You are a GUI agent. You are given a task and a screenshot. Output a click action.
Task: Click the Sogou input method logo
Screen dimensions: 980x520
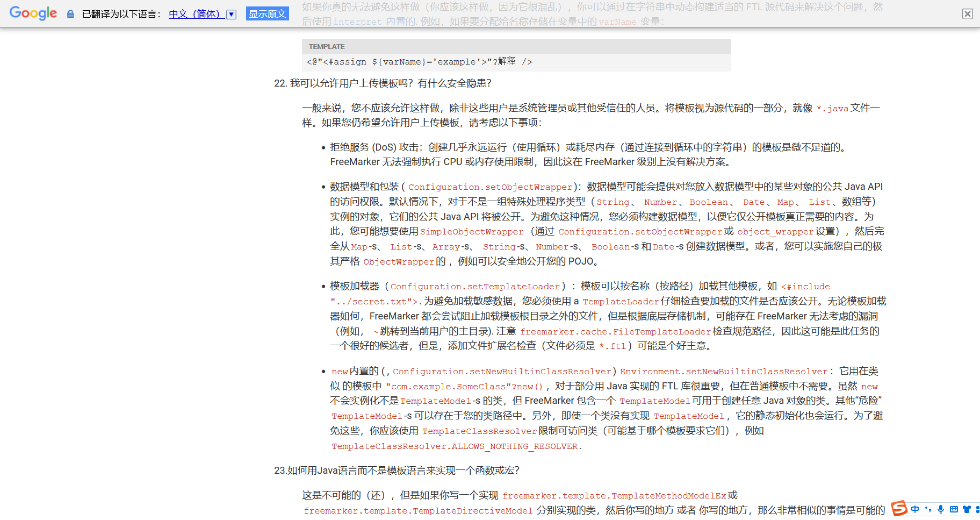pos(899,509)
